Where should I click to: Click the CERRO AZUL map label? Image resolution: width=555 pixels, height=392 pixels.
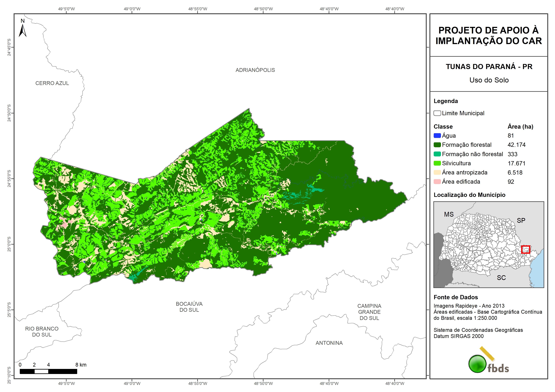click(52, 83)
